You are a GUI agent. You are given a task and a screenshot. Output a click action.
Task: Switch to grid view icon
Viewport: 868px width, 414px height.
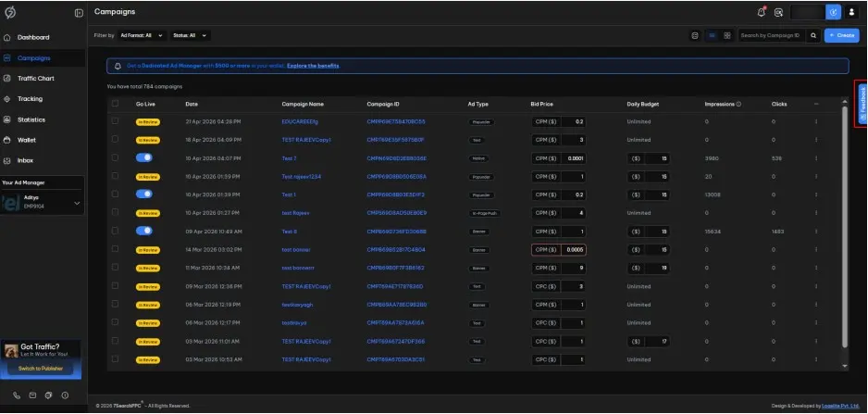(x=726, y=35)
